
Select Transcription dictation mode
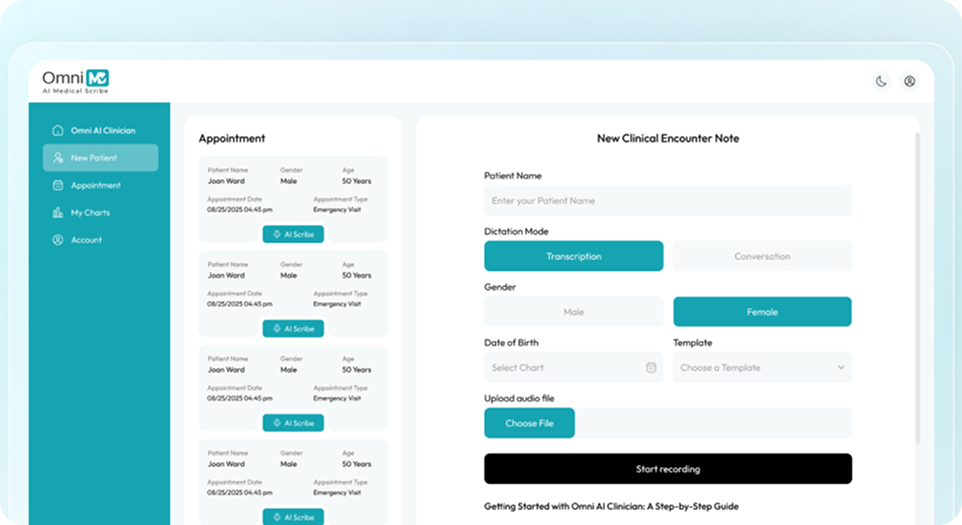[573, 256]
